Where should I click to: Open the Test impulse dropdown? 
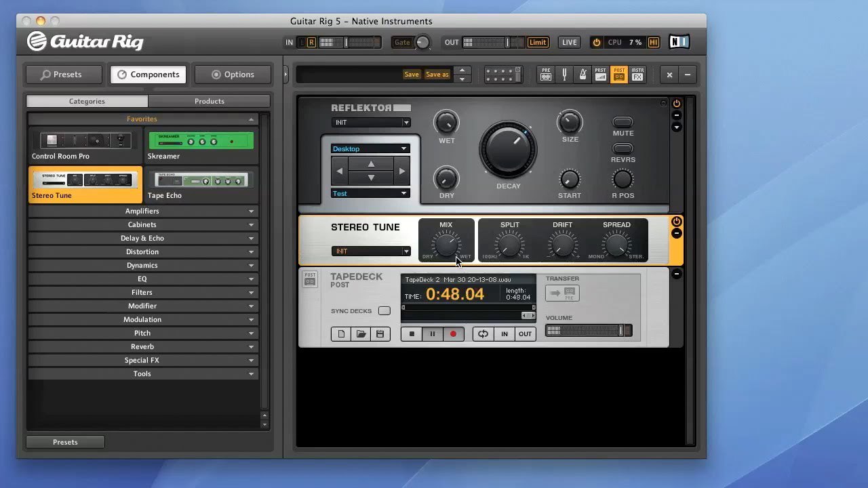point(370,193)
